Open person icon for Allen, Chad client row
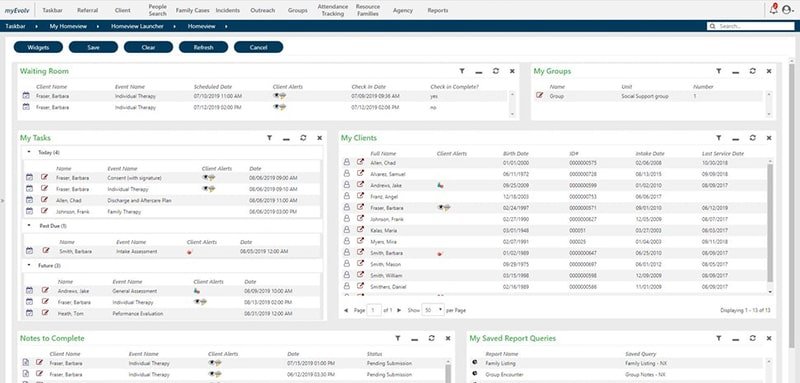This screenshot has width=800, height=383. (347, 162)
